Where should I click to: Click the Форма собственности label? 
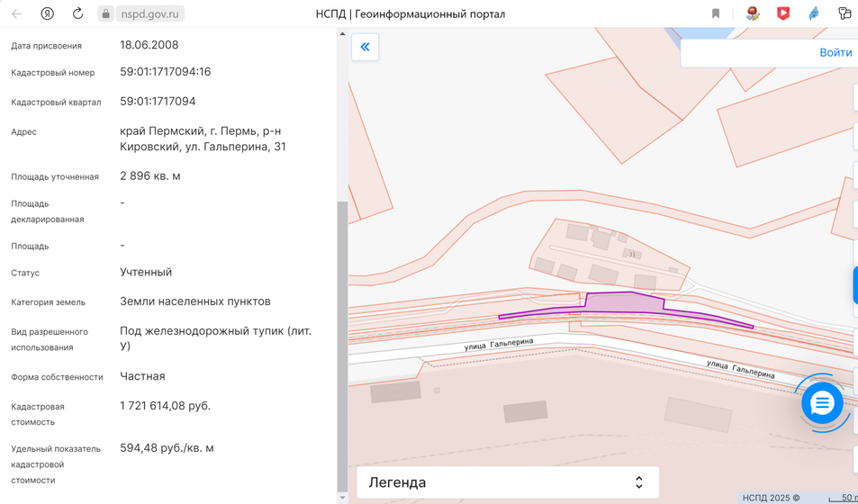click(57, 377)
